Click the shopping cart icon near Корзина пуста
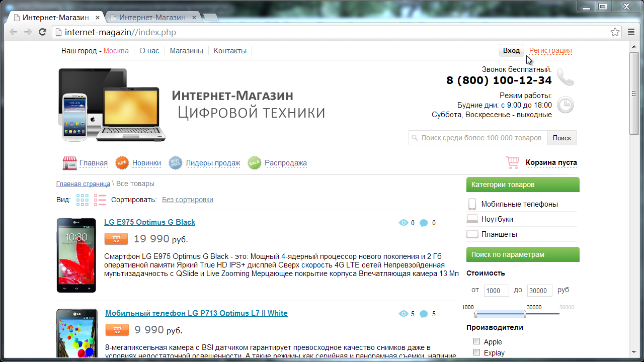Screen dimensions: 644x362 (513, 162)
